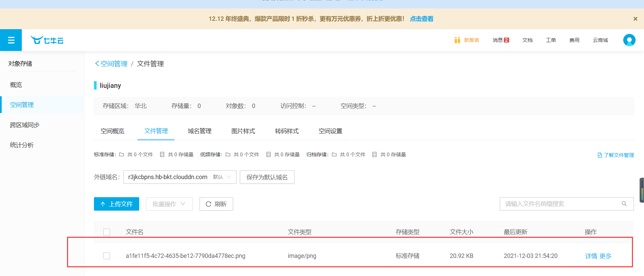Open the 点击查看 promotion link
The width and height of the screenshot is (644, 276).
click(x=422, y=19)
